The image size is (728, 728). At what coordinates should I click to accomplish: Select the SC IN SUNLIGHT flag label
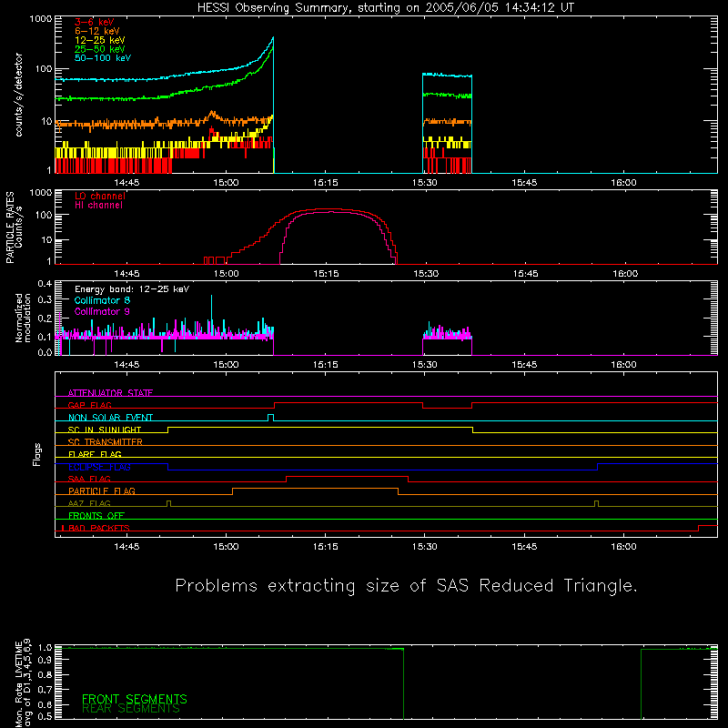pos(105,430)
